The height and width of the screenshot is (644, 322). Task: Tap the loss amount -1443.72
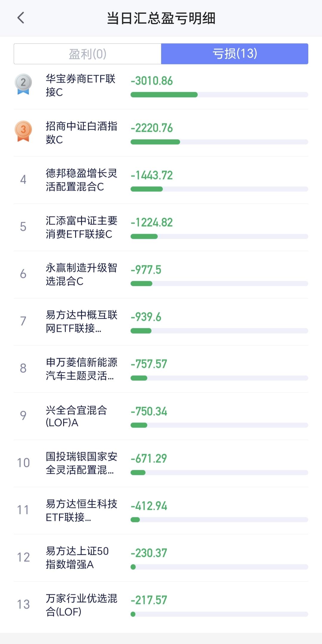point(152,175)
